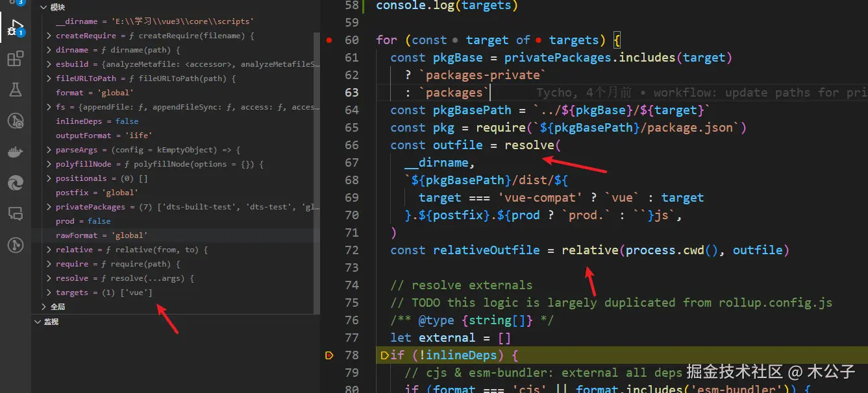Open the git icon below Testing flask
This screenshot has width=868, height=393.
(x=15, y=121)
